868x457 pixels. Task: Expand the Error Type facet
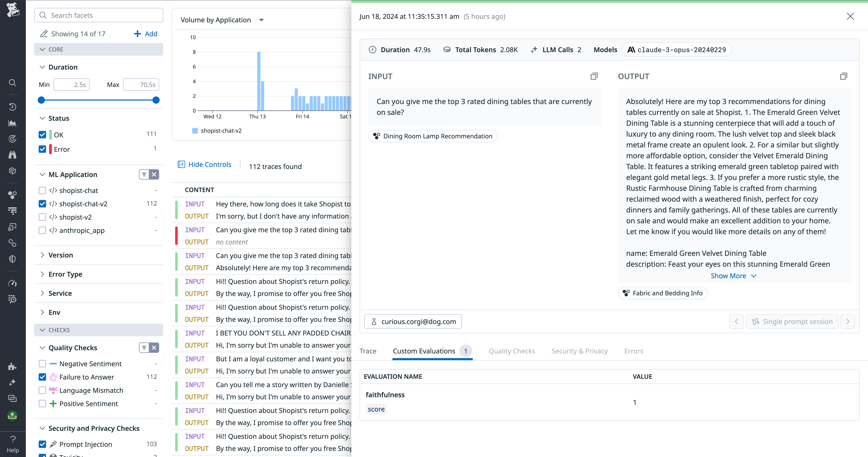click(42, 274)
